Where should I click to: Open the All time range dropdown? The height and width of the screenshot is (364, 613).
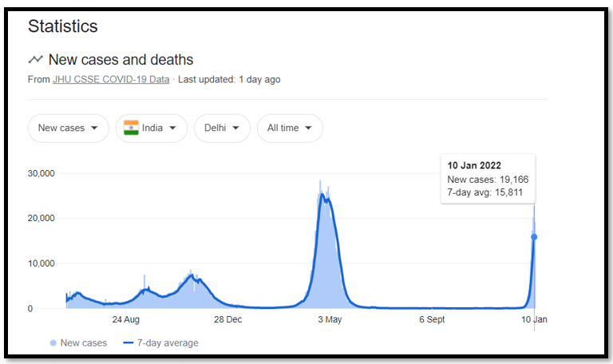coord(290,128)
